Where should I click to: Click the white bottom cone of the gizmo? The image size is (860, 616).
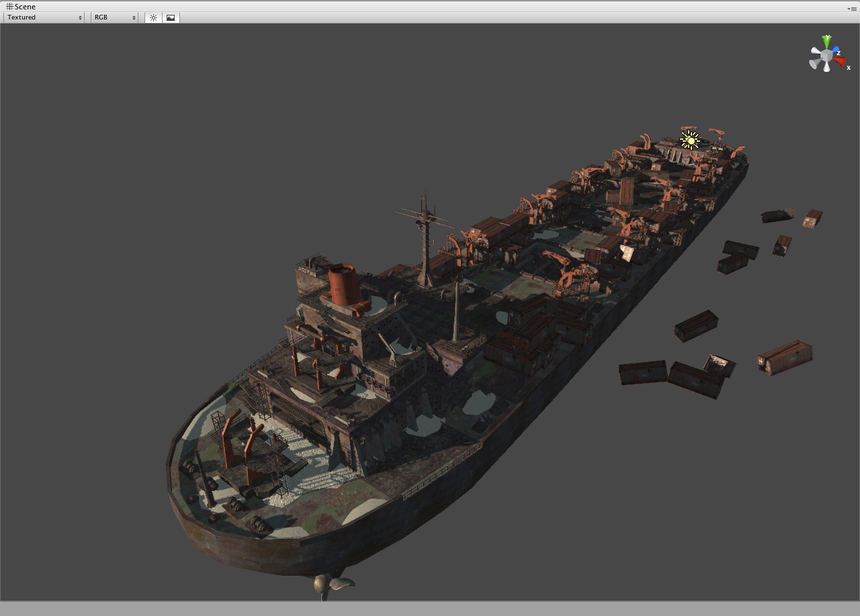coord(826,67)
